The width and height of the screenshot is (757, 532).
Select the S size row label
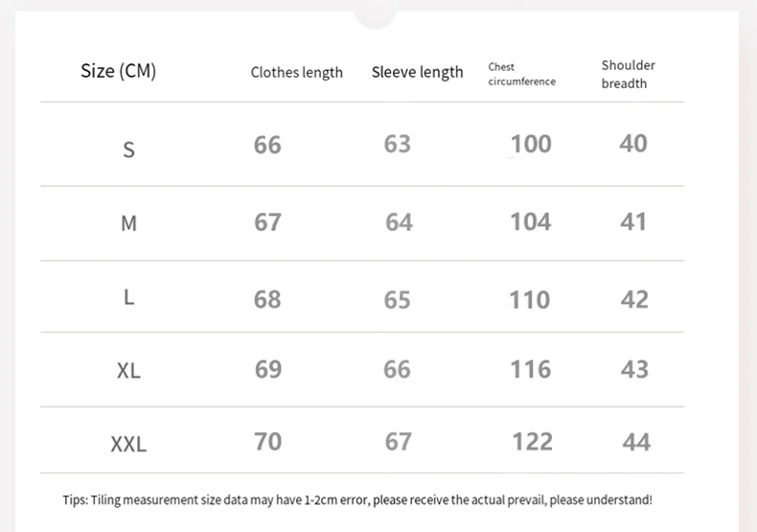(128, 150)
